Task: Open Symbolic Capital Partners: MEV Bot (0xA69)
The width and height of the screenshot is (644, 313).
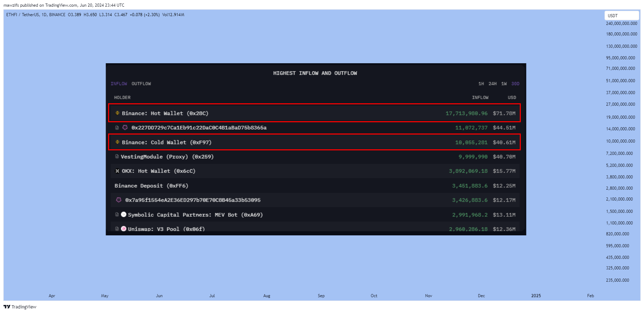Action: (x=195, y=215)
